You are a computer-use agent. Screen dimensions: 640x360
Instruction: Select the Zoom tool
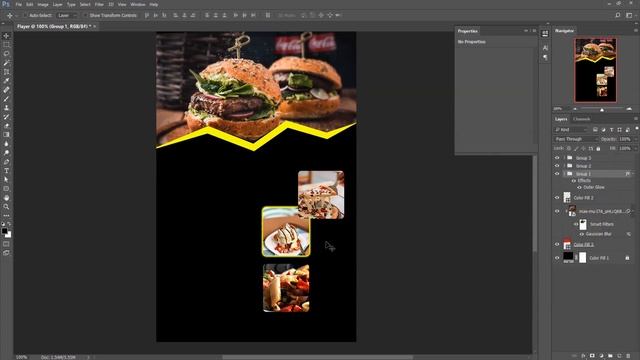6,207
